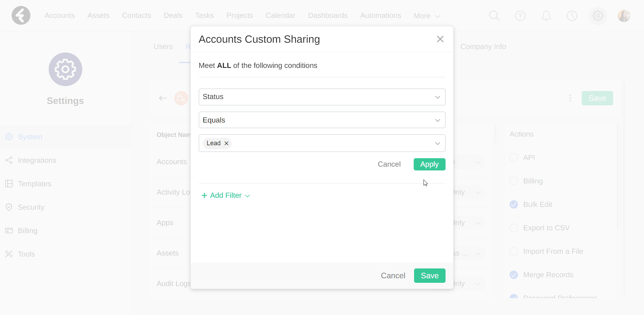Click the objects list vertical scrollbar
644x315 pixels.
point(496,133)
